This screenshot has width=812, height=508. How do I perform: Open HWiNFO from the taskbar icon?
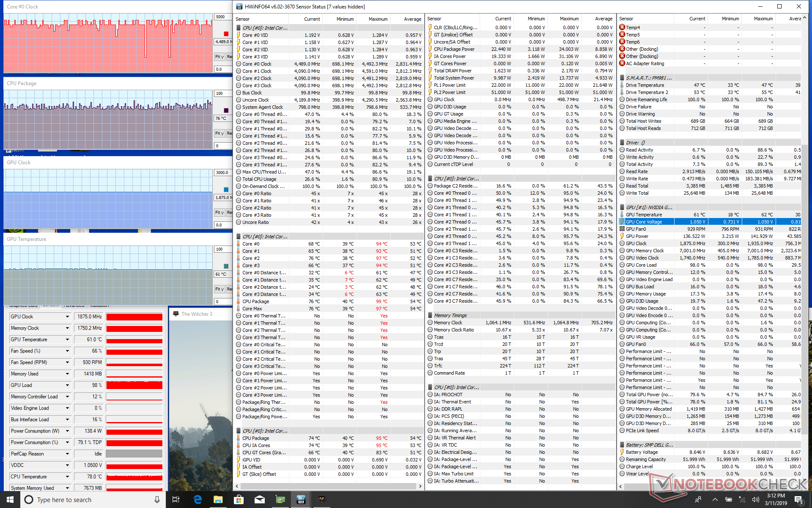[301, 500]
